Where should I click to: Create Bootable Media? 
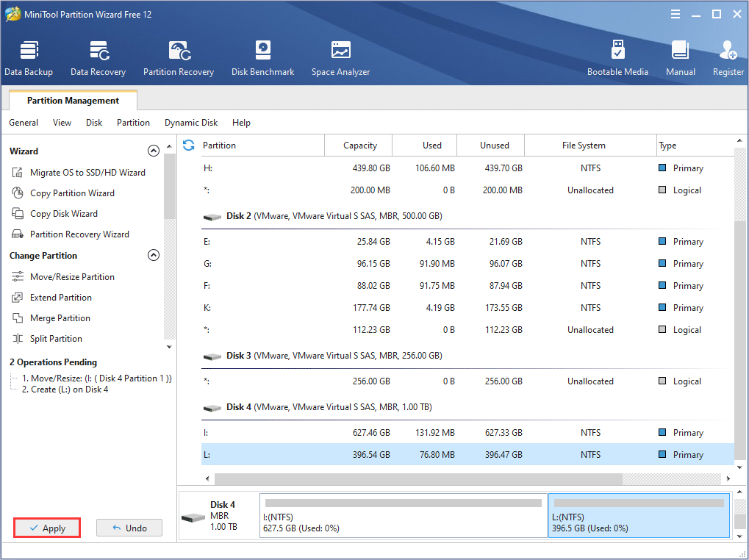coord(617,59)
